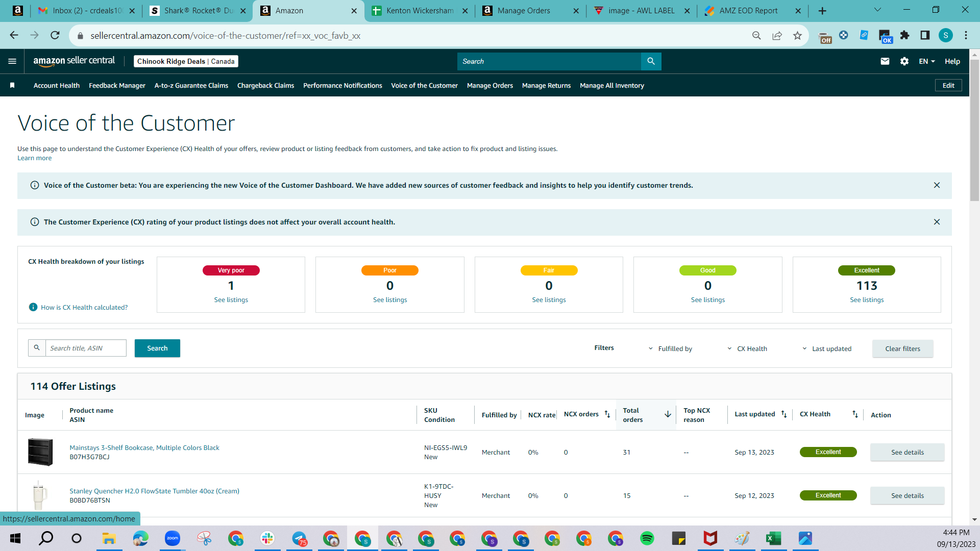The width and height of the screenshot is (980, 551).
Task: Open Slack from the taskbar
Action: 267,538
